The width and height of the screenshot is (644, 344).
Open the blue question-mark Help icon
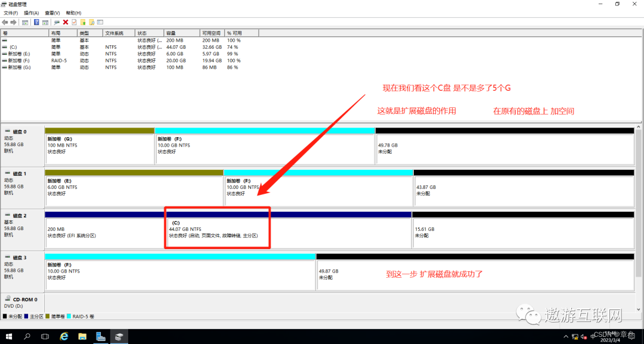[x=36, y=22]
